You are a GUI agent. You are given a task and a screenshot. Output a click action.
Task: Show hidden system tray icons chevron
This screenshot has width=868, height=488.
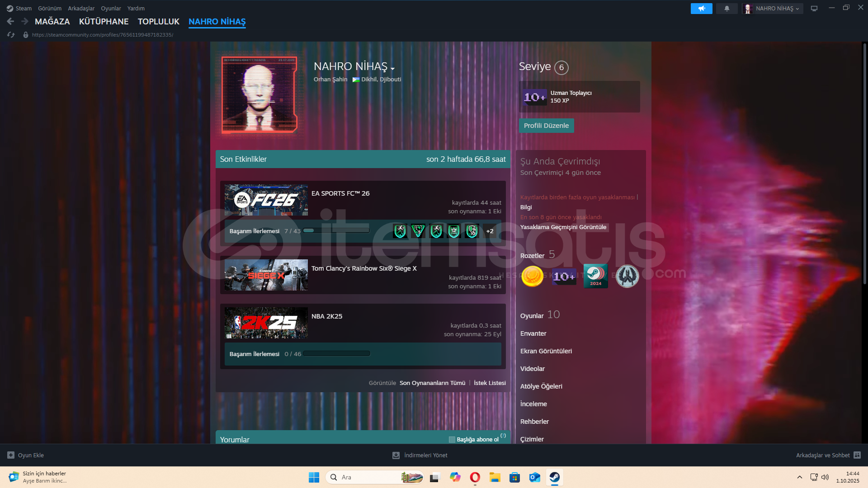tap(799, 477)
